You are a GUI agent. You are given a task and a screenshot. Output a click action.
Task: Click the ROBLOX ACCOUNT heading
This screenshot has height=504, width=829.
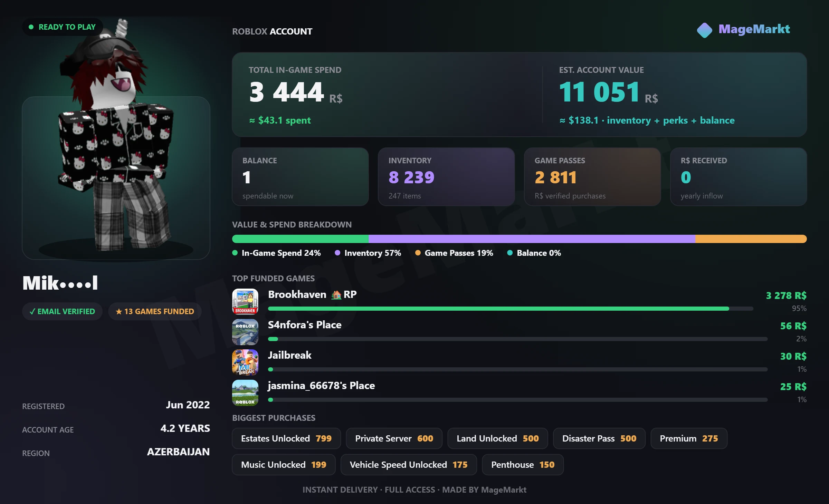[x=272, y=31]
